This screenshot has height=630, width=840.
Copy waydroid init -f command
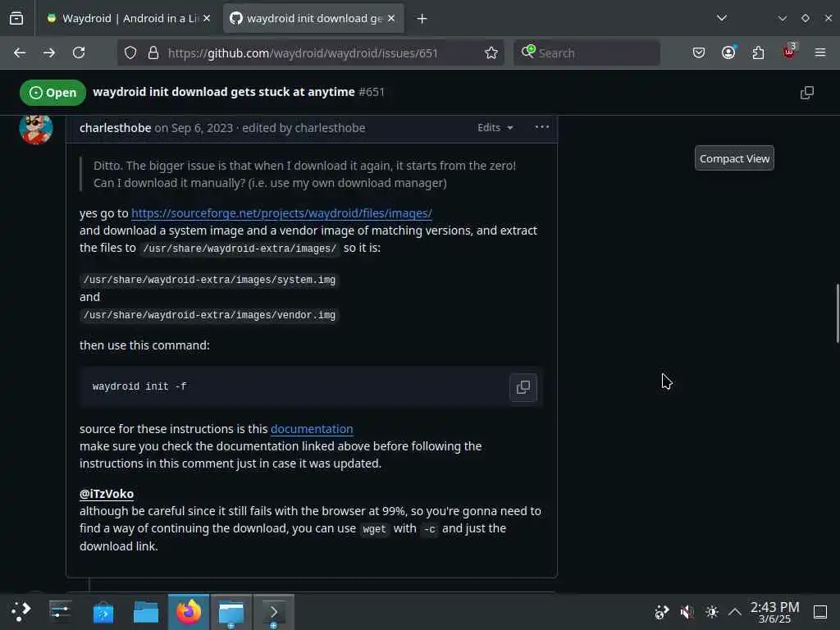pyautogui.click(x=523, y=387)
